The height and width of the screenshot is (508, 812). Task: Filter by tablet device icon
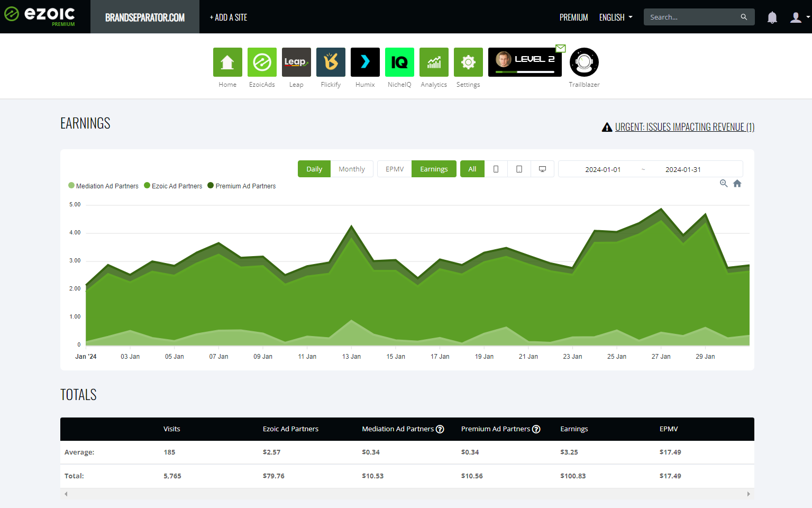[x=519, y=169]
